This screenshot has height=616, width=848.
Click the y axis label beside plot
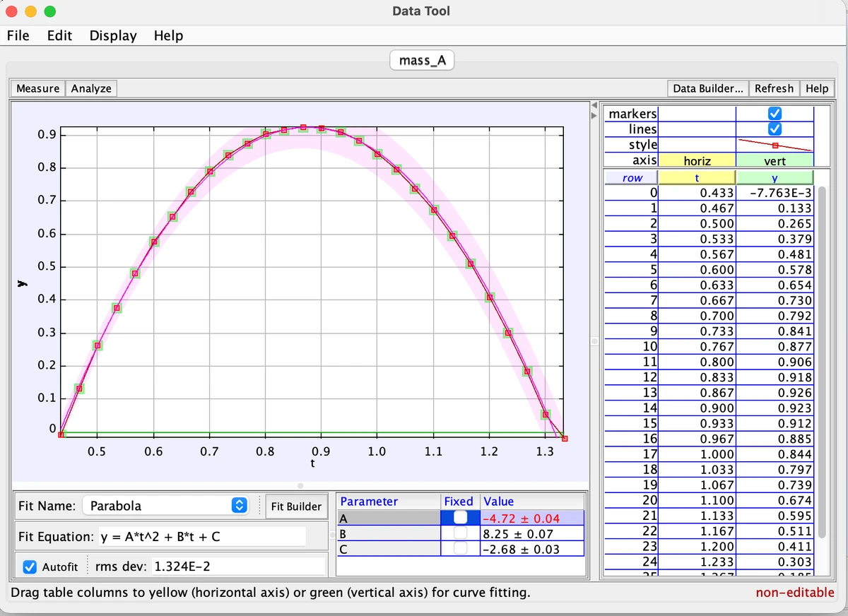point(21,283)
